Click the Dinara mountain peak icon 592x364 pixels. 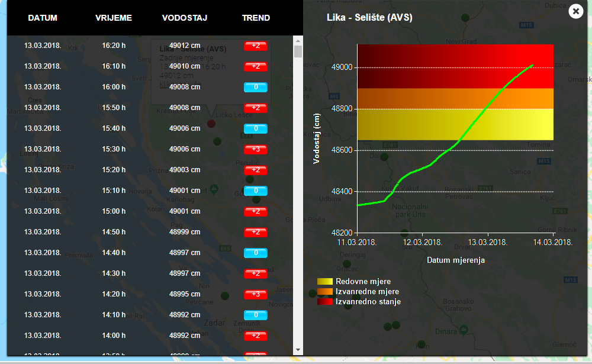[x=464, y=328]
